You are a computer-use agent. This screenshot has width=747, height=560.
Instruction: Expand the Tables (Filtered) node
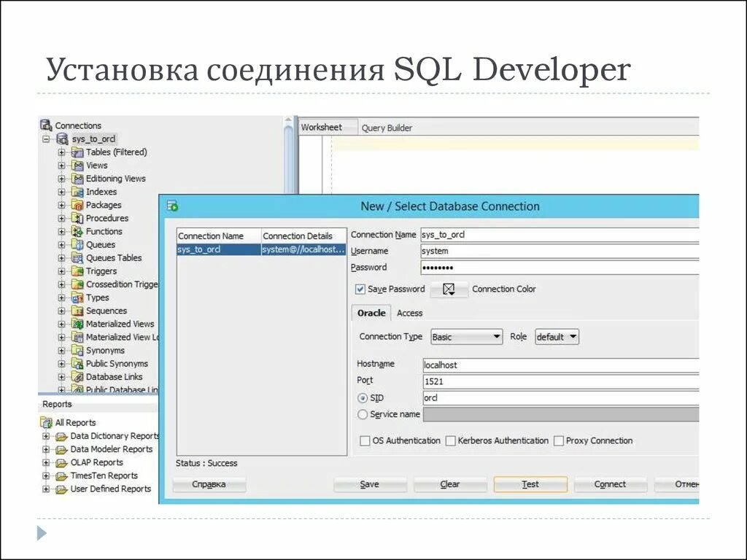[x=61, y=152]
